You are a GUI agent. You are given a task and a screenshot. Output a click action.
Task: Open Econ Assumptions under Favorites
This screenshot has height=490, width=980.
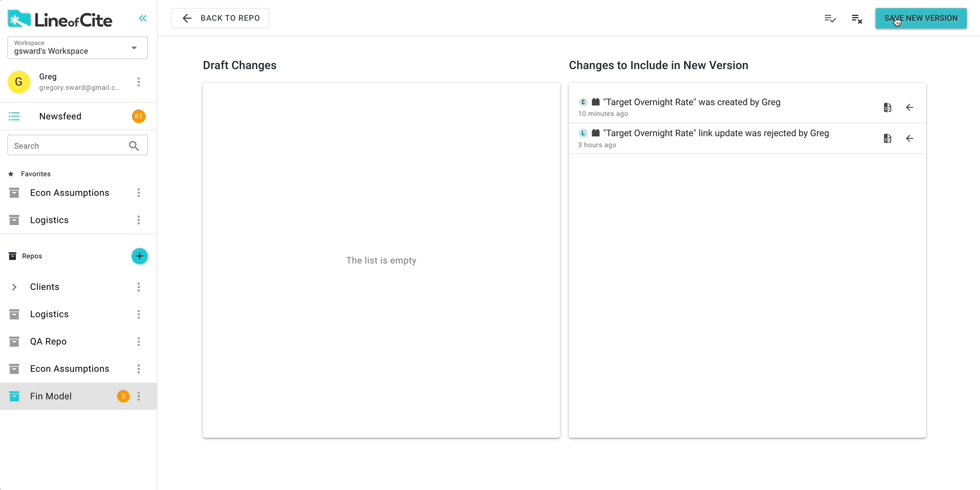pos(69,193)
